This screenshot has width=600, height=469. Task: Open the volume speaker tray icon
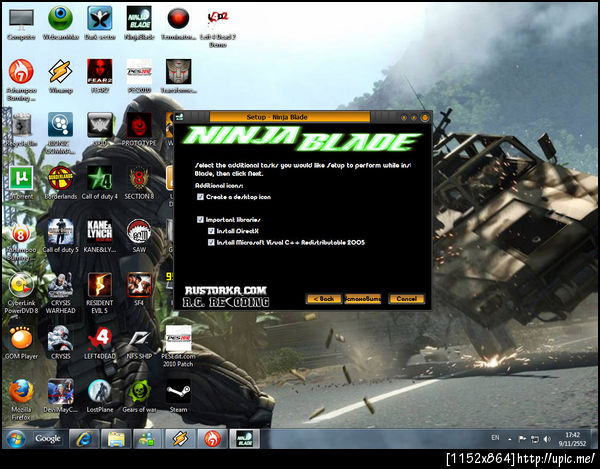point(547,439)
